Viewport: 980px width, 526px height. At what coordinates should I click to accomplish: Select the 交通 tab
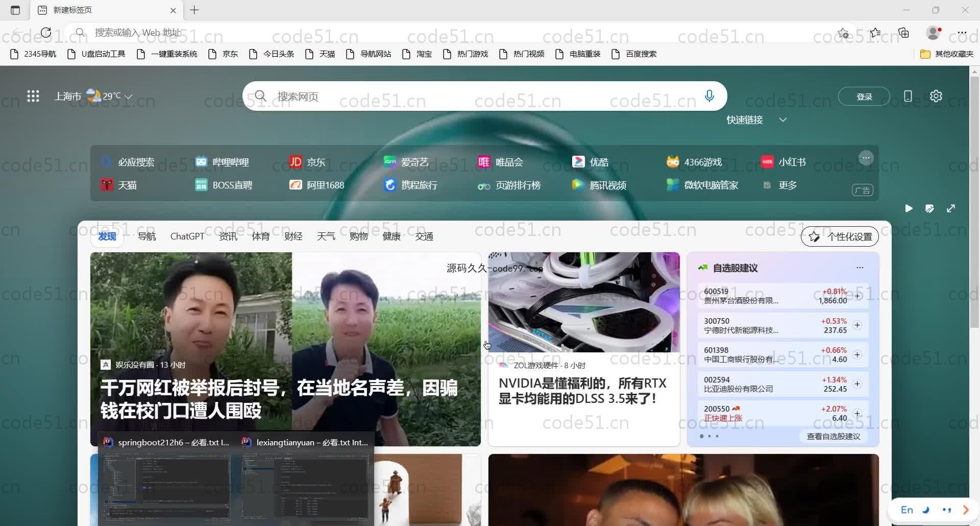click(x=424, y=236)
